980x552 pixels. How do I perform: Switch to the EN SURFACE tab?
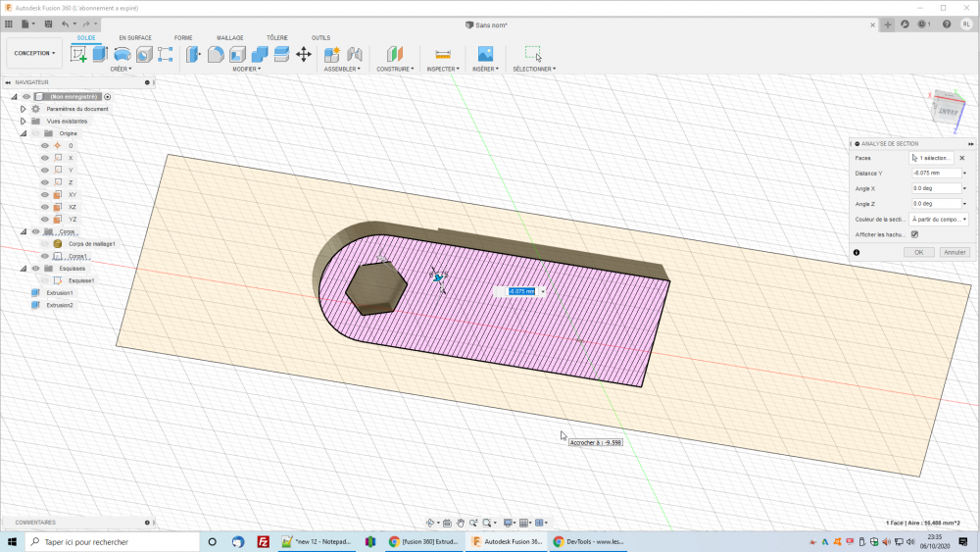(x=135, y=38)
